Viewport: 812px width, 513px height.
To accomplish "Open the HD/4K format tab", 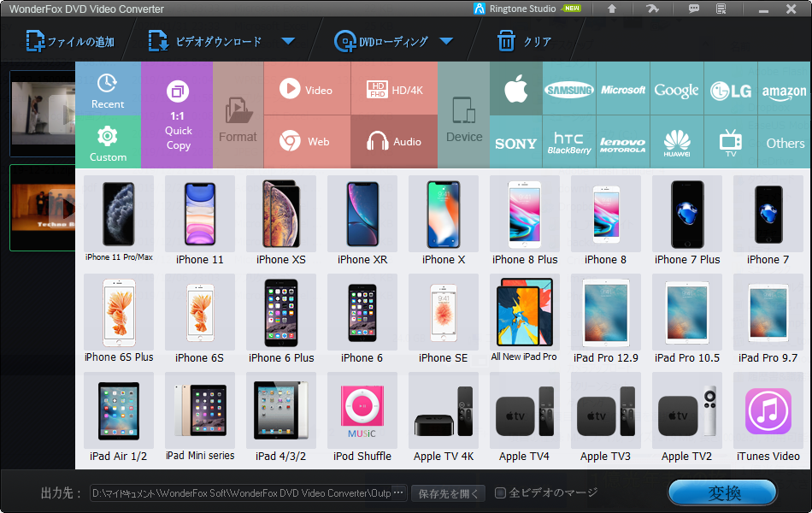I will (394, 89).
